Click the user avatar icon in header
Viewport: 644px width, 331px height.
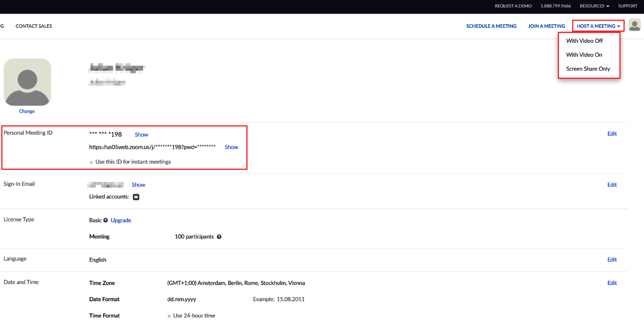(x=634, y=25)
